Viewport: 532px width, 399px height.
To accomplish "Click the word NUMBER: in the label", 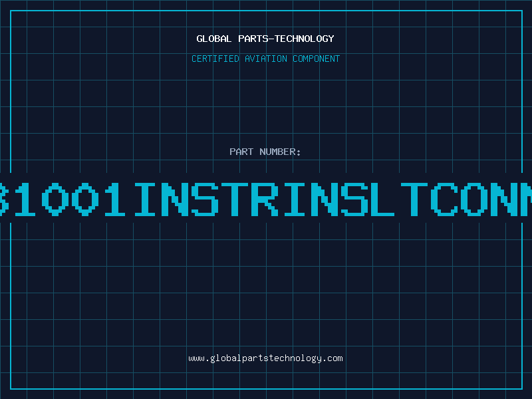I will (x=280, y=152).
